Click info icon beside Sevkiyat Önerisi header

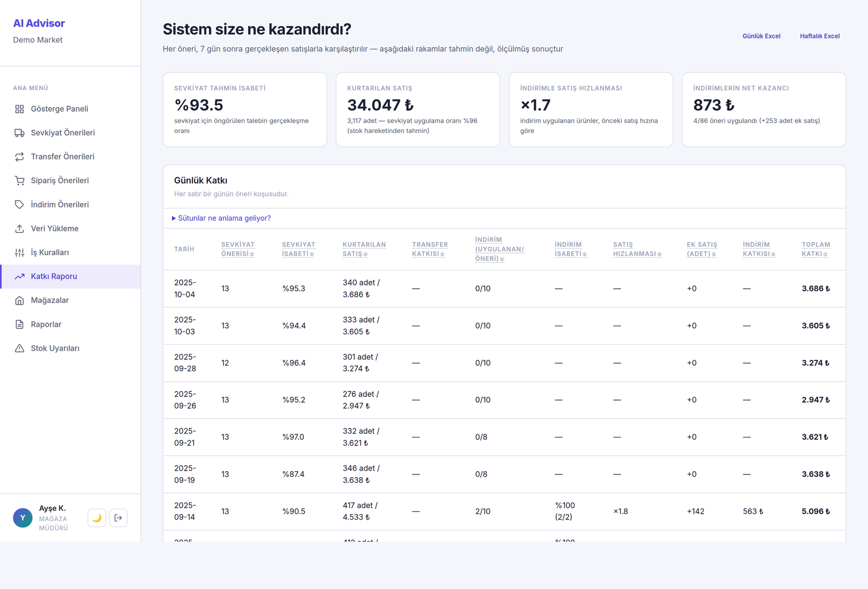click(252, 254)
